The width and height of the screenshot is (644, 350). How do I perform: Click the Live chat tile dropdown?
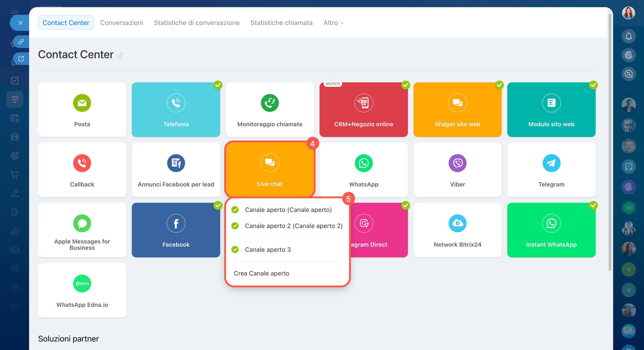coord(269,169)
